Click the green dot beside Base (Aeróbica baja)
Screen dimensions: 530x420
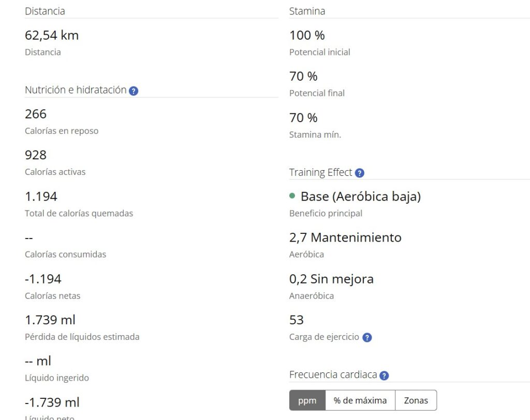[292, 196]
